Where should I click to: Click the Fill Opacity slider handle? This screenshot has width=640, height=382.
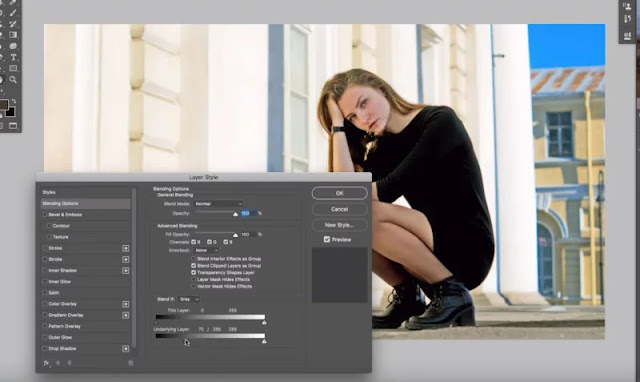pyautogui.click(x=236, y=235)
